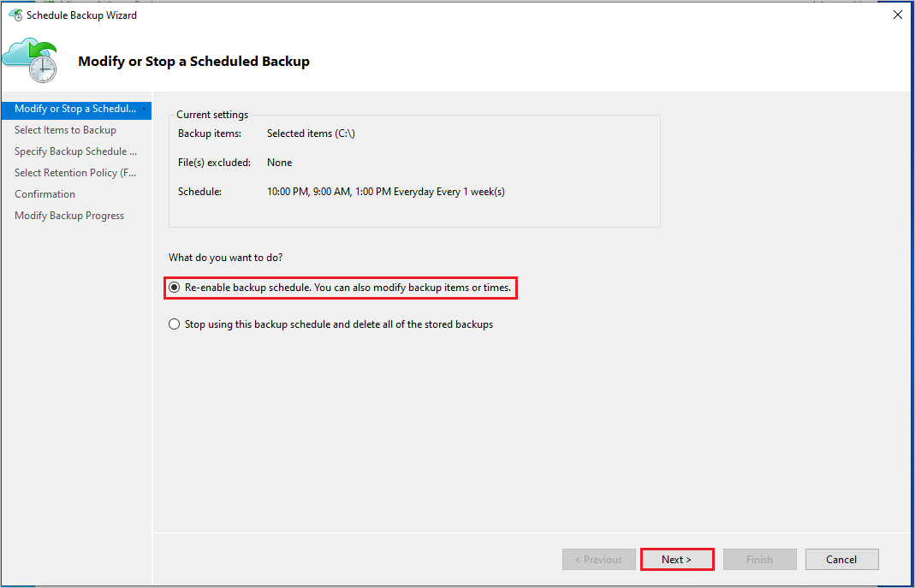915x588 pixels.
Task: Select the Confirmation step
Action: click(45, 193)
